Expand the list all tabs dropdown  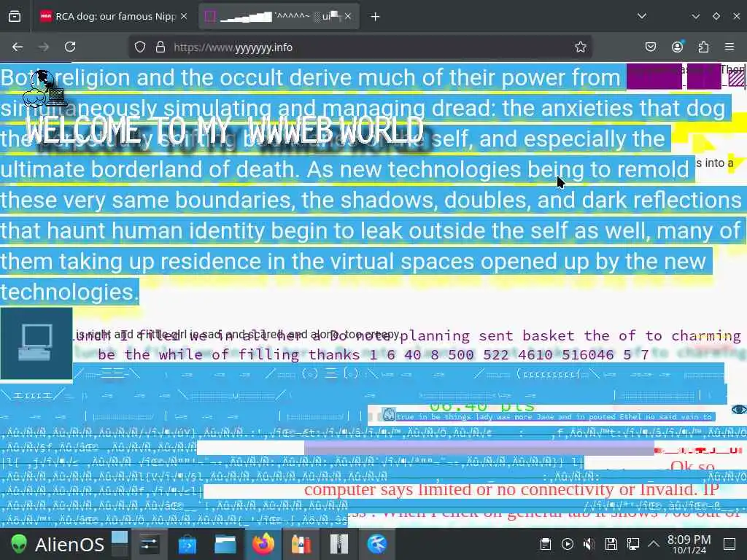tap(642, 16)
